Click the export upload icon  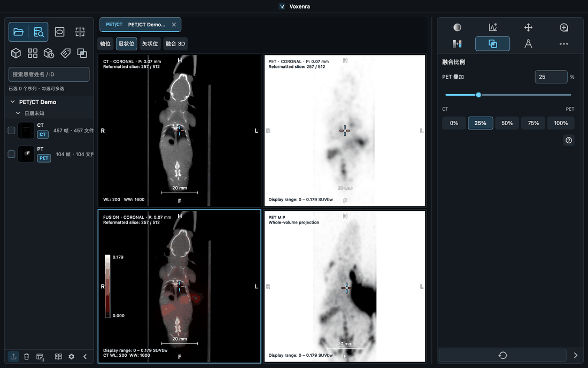click(x=13, y=356)
